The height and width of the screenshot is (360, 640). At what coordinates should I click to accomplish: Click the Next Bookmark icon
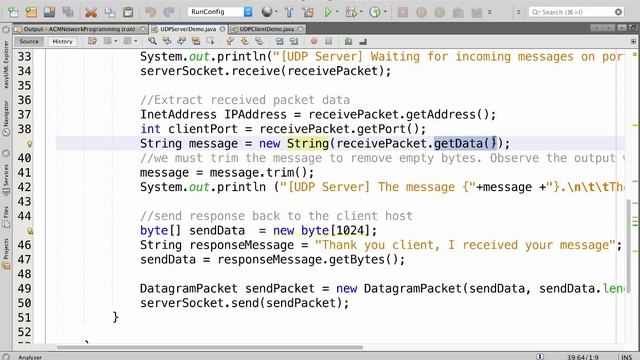(244, 41)
